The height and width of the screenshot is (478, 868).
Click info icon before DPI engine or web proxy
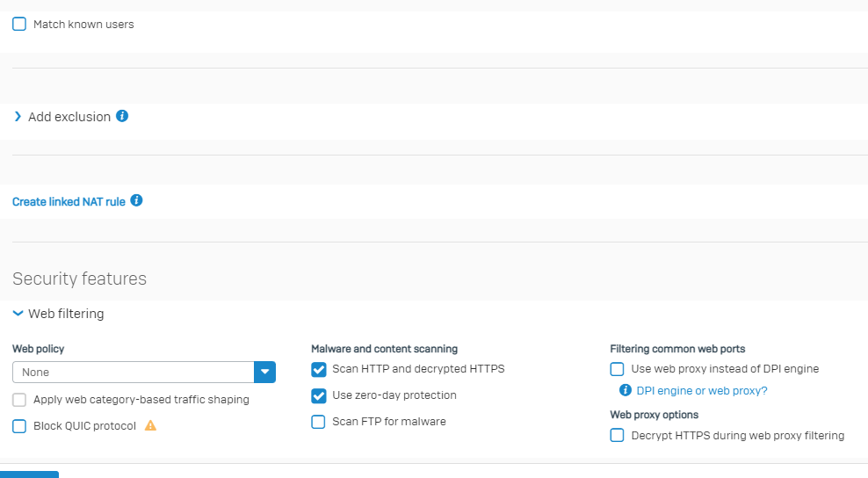625,390
